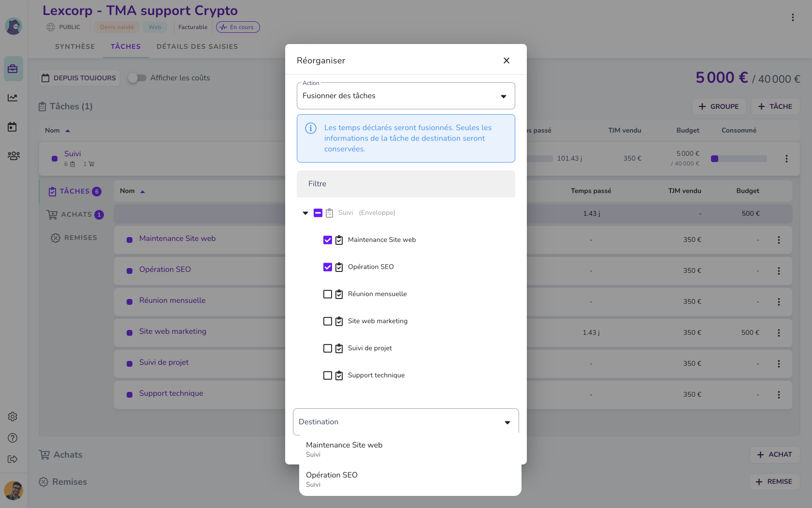Click the Remises discount icon heading
The height and width of the screenshot is (508, 812).
43,482
